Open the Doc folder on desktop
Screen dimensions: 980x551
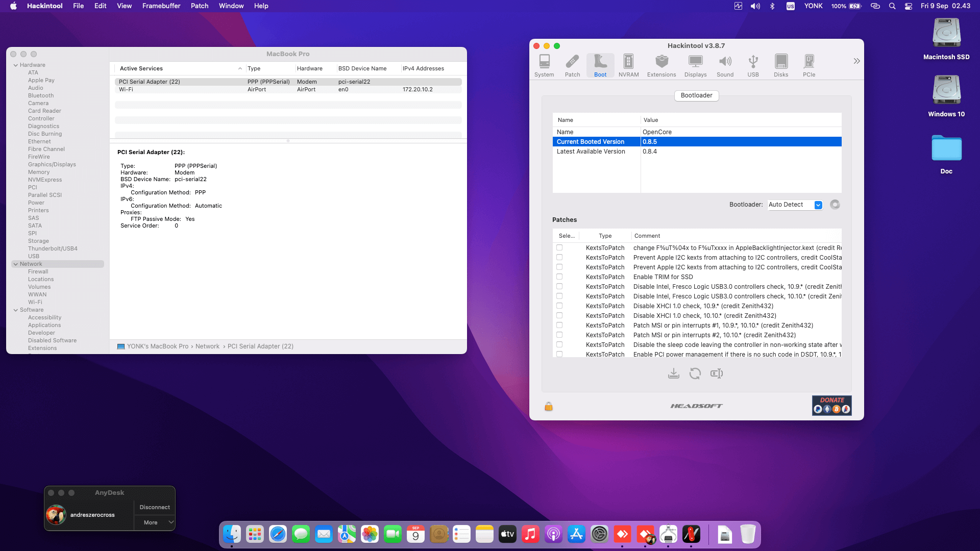[946, 154]
